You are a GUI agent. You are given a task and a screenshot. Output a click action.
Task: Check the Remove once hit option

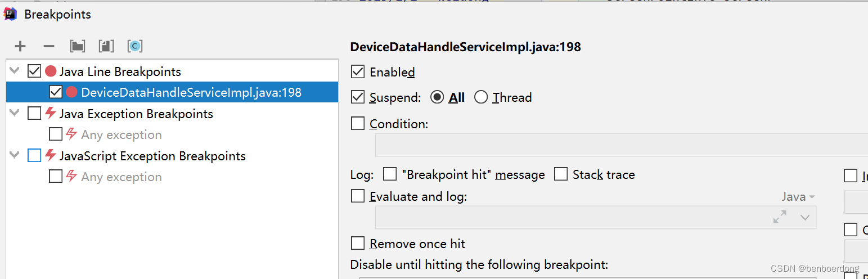click(x=358, y=244)
